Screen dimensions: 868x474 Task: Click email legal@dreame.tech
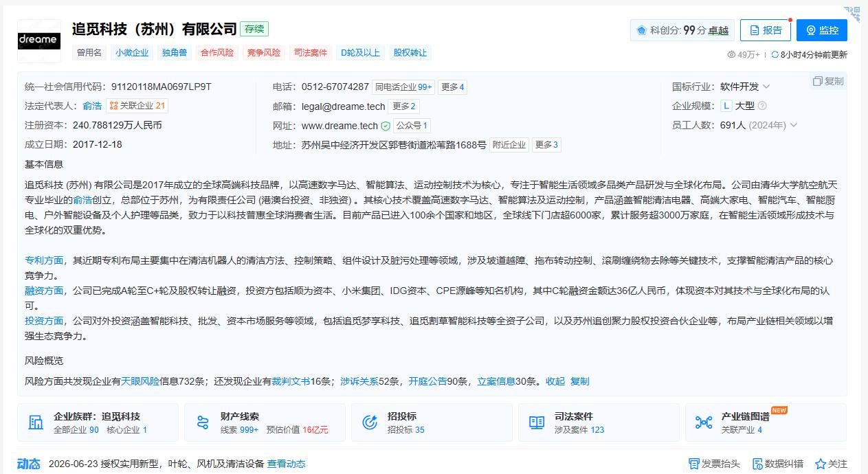coord(344,106)
